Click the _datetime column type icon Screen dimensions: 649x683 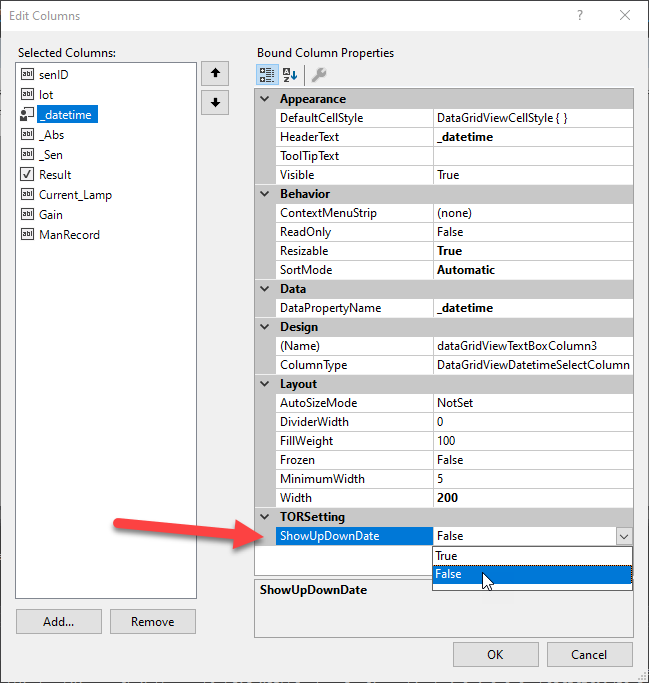coord(27,114)
